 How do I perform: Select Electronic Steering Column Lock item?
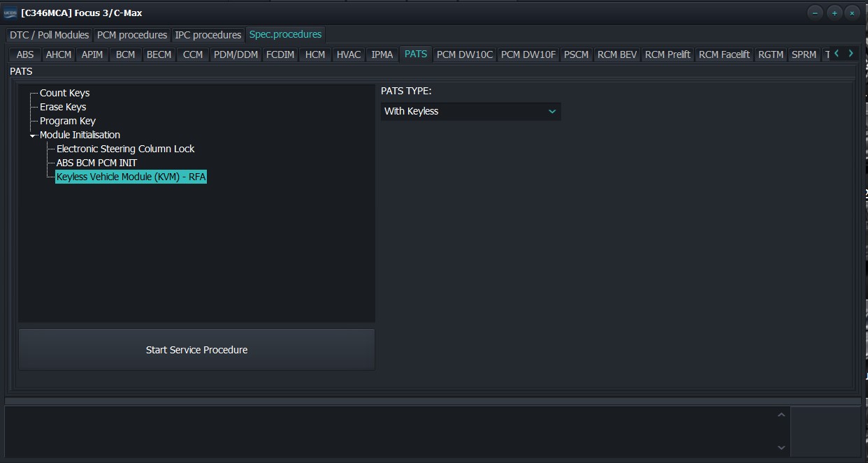(x=126, y=149)
